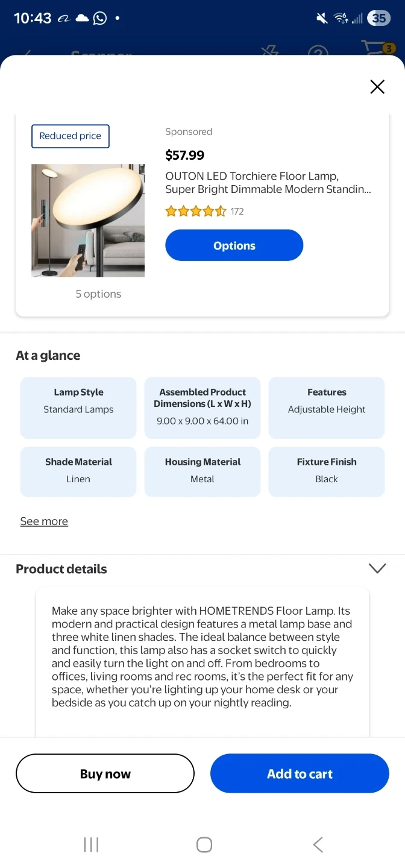Screen dimensions: 405x868
Task: Tap the help question mark icon
Action: pos(318,52)
